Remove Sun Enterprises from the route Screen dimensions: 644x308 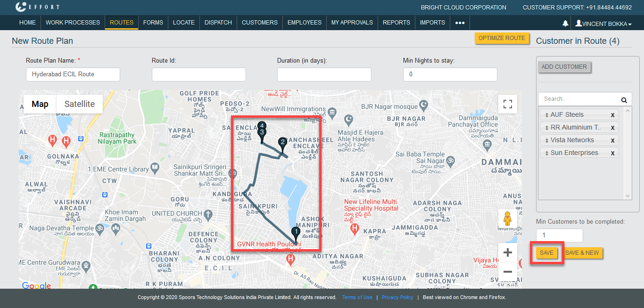(612, 153)
